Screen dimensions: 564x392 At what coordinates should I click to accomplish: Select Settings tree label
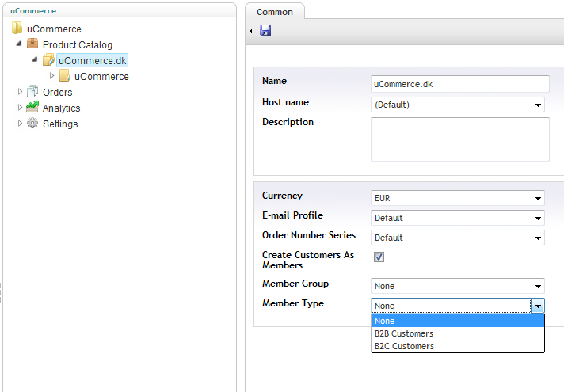coord(60,124)
